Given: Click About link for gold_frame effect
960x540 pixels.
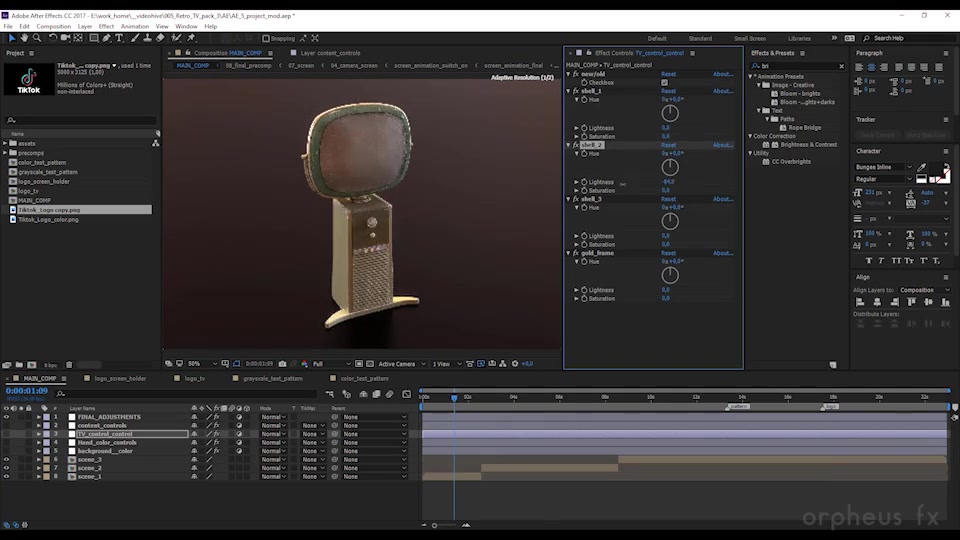Looking at the screenshot, I should [723, 253].
